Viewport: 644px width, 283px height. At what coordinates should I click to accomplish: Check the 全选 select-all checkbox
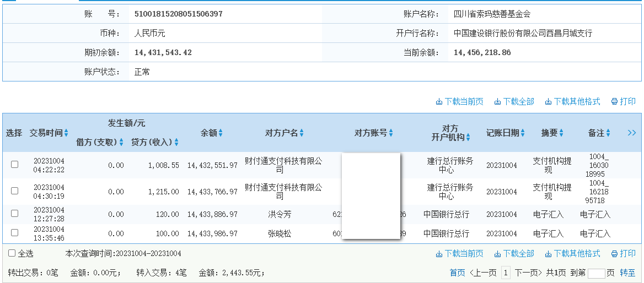point(12,253)
